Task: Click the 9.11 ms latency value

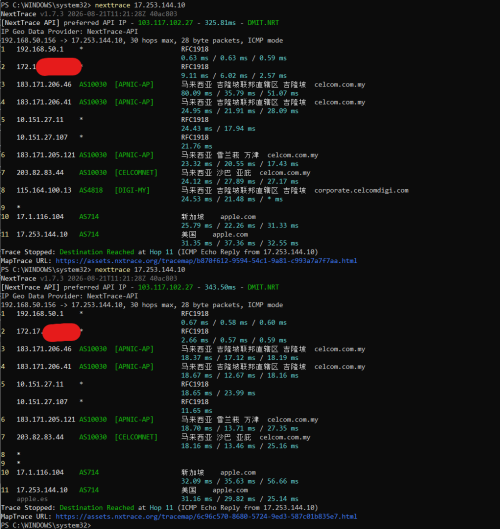Action: (x=195, y=76)
